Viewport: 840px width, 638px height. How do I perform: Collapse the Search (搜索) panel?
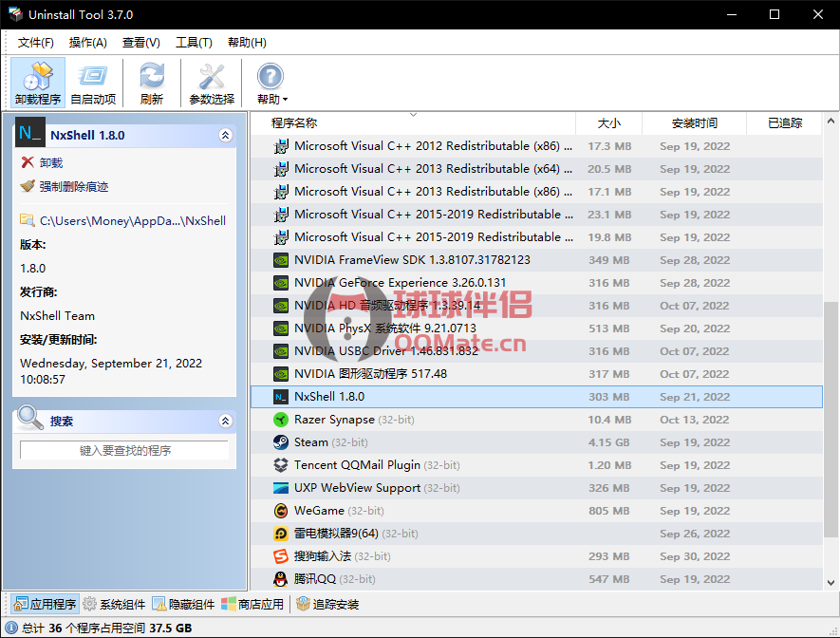point(225,421)
